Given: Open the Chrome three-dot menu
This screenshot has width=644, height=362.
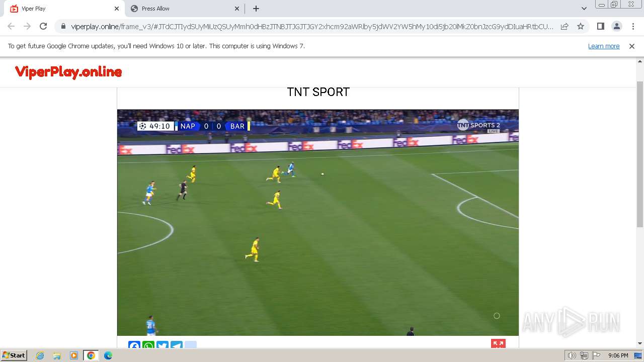Looking at the screenshot, I should pos(633,26).
